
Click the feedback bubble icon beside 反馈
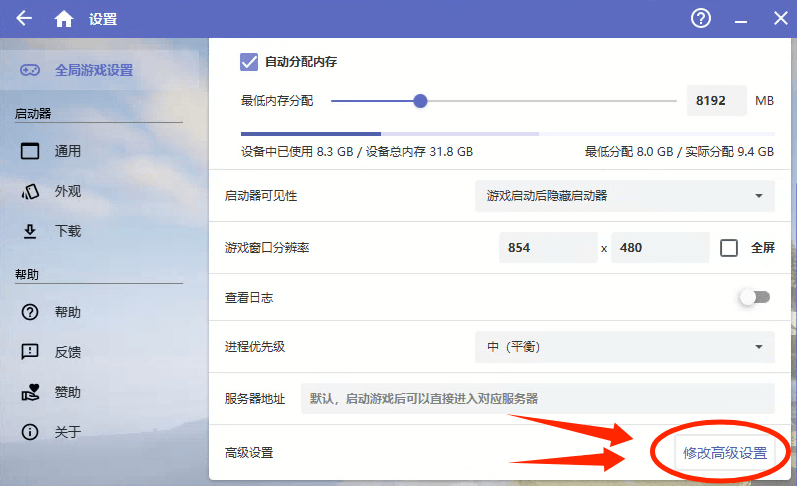[x=30, y=352]
